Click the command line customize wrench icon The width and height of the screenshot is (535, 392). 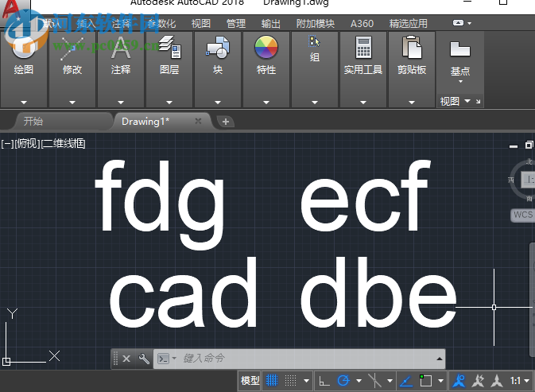click(x=144, y=359)
